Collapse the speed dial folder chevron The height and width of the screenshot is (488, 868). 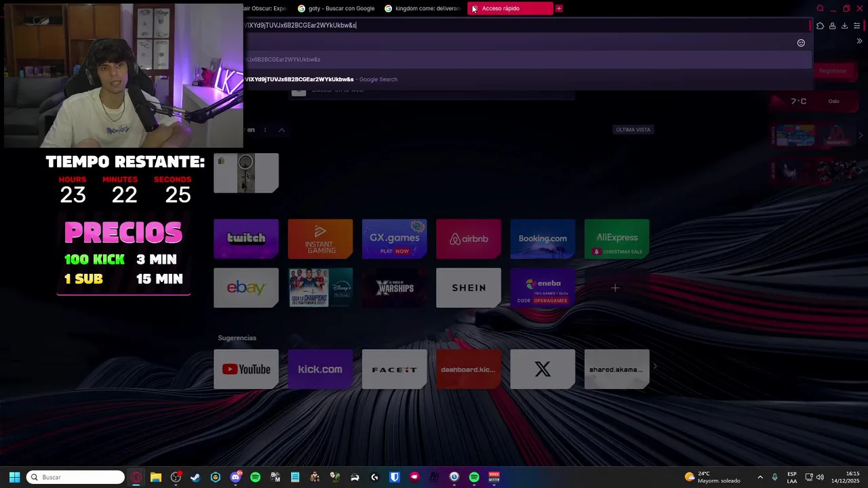coord(281,130)
